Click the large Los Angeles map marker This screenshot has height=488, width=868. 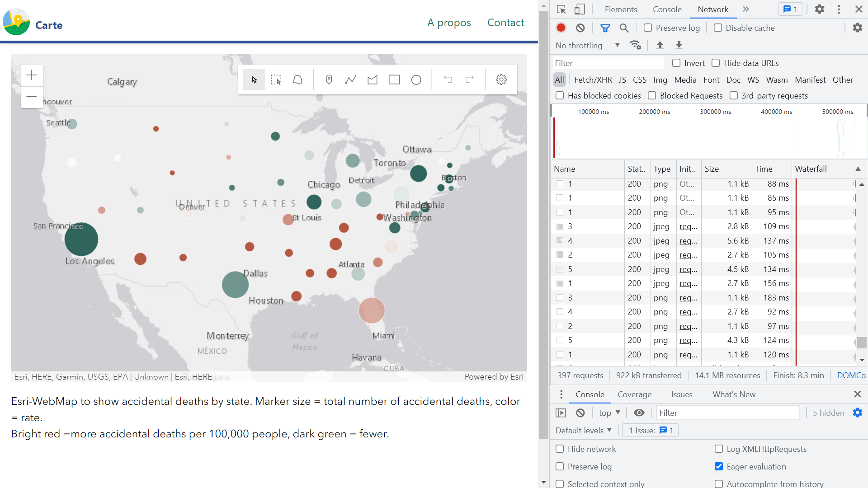click(81, 239)
